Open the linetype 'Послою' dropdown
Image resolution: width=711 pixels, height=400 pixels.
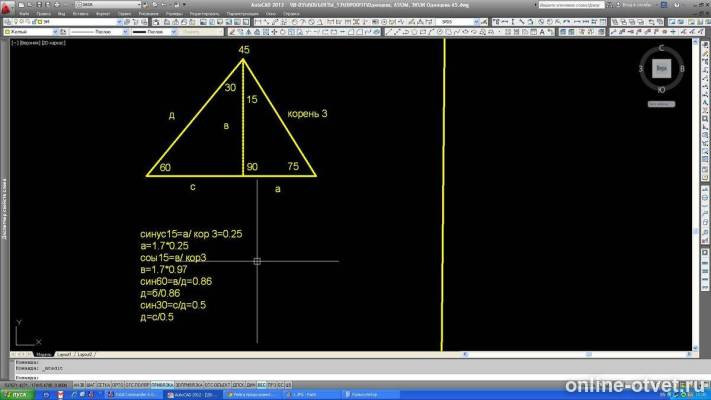pyautogui.click(x=126, y=32)
